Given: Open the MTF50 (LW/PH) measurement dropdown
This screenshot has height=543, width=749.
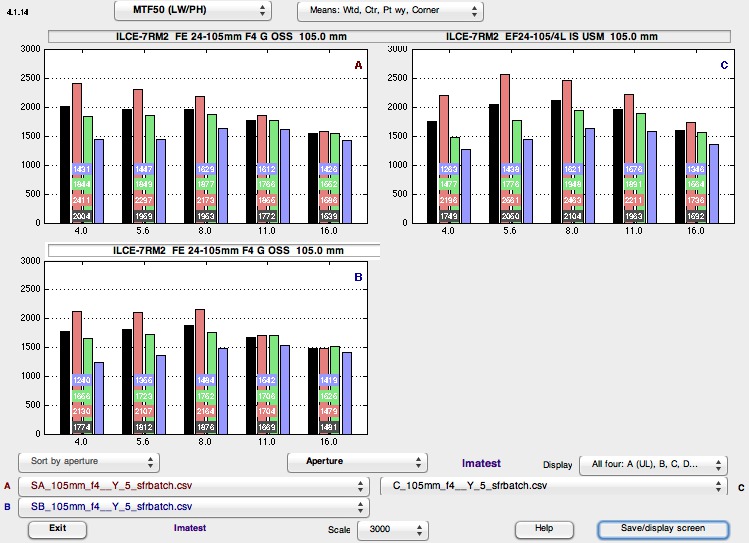Looking at the screenshot, I should [193, 11].
